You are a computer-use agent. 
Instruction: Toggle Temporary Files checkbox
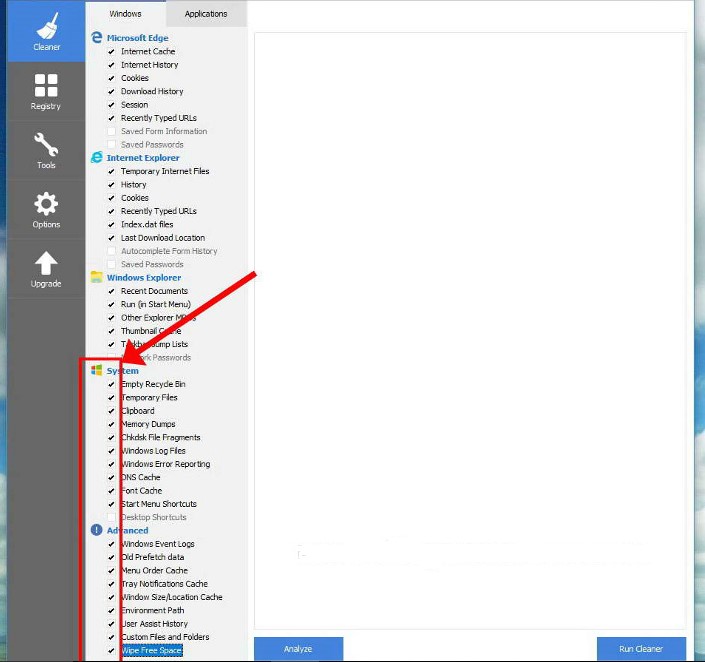[x=111, y=398]
